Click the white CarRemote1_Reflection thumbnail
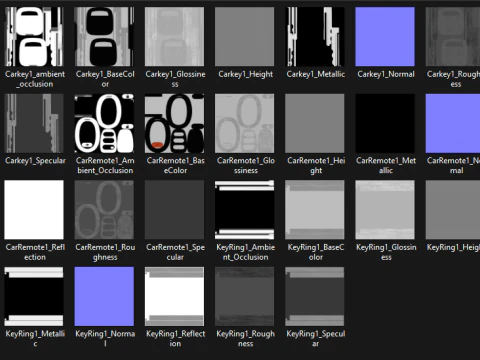Image resolution: width=480 pixels, height=360 pixels. click(34, 210)
